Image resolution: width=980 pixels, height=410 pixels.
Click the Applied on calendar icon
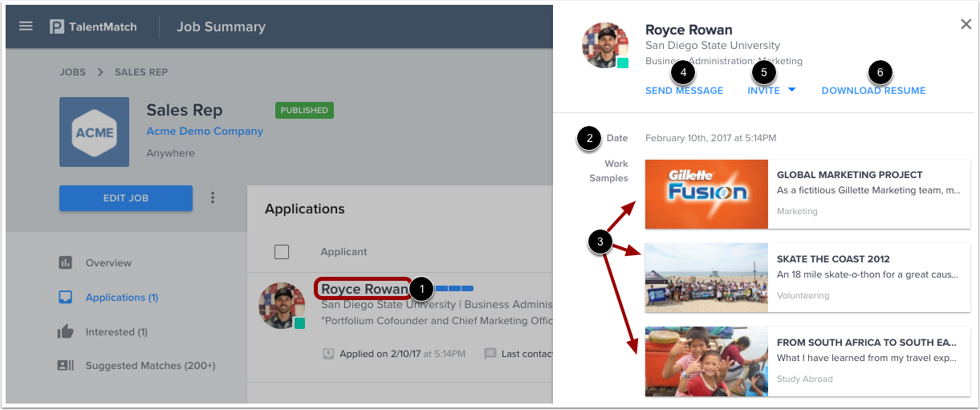click(x=328, y=353)
